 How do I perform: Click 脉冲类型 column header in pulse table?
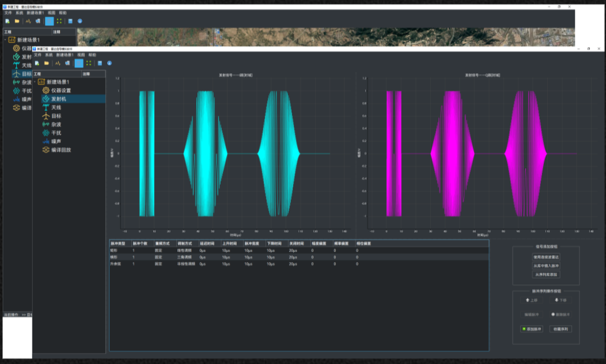[x=120, y=244]
